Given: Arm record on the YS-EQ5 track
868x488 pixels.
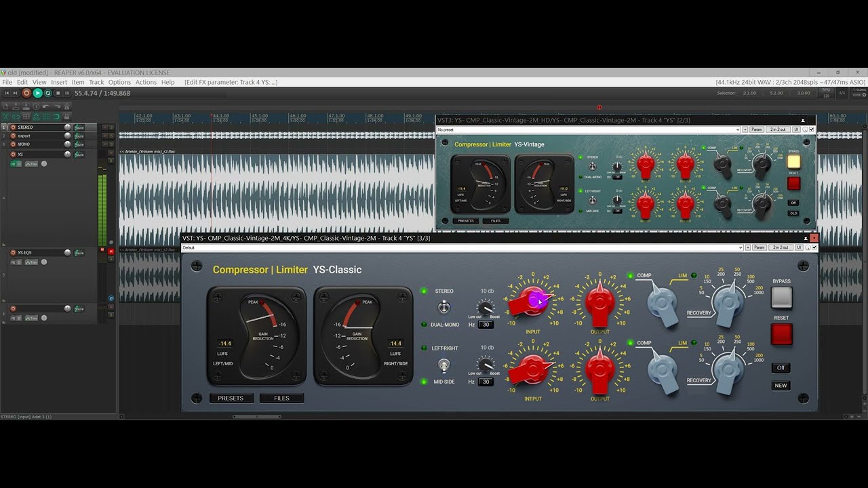Looking at the screenshot, I should (13, 253).
